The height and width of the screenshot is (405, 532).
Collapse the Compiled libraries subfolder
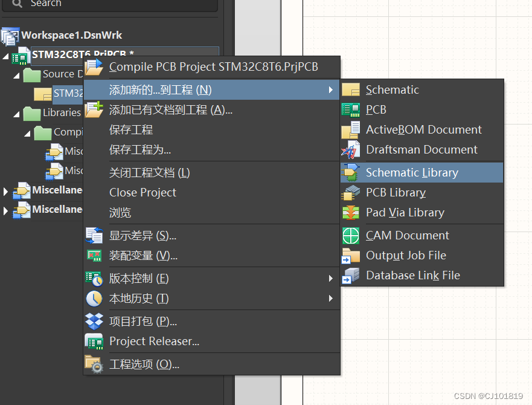28,134
